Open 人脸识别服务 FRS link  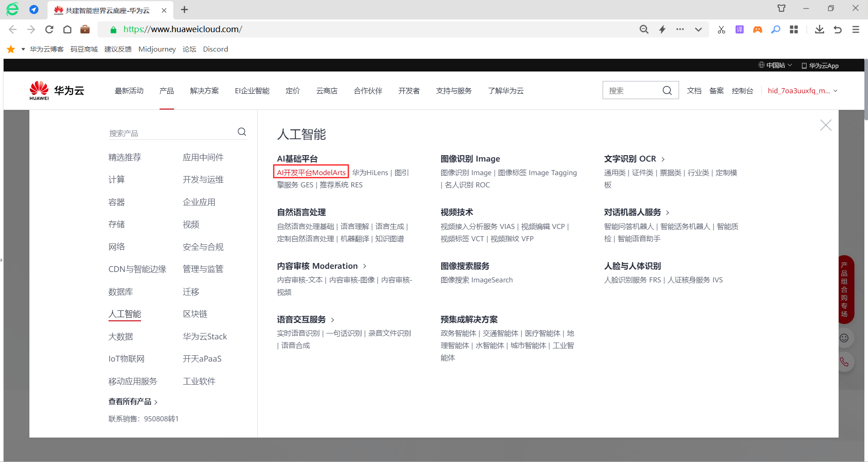[632, 280]
